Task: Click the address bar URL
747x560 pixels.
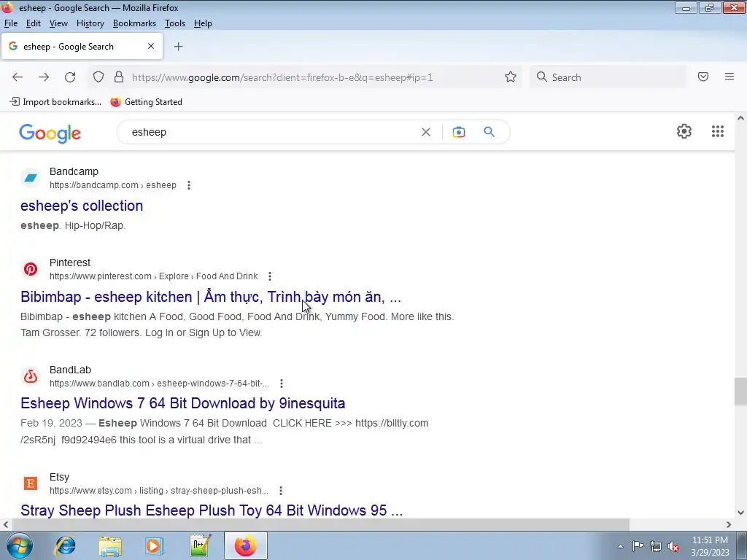Action: click(282, 77)
